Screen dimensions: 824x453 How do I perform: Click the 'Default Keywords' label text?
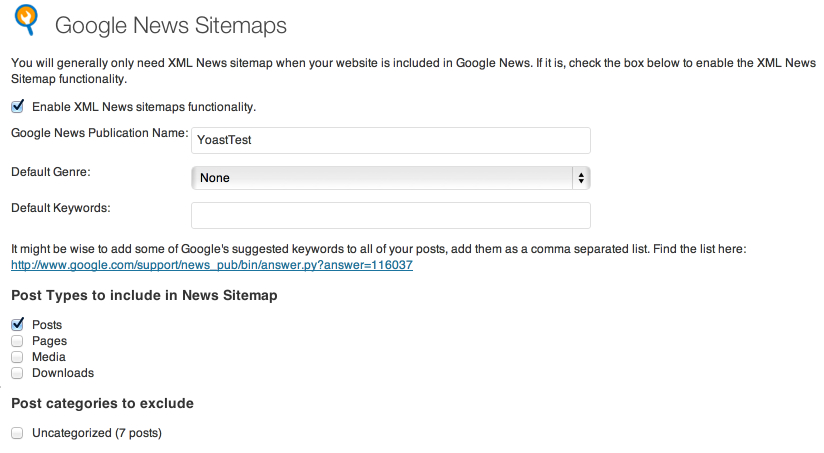(x=60, y=208)
